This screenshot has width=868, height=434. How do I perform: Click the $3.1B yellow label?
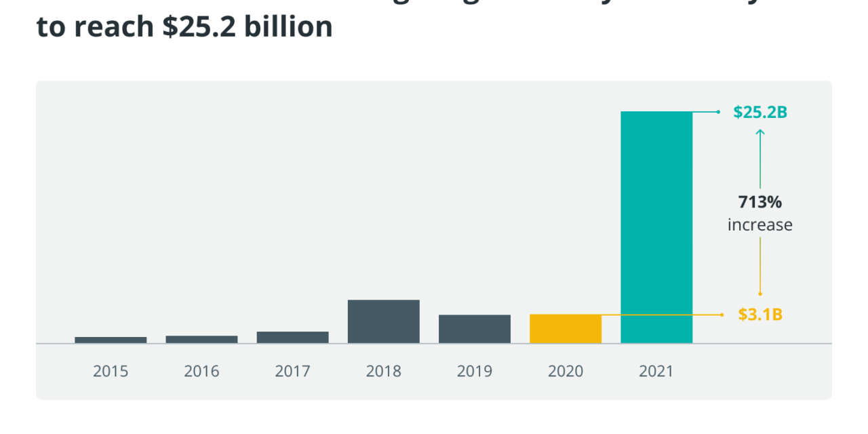tap(759, 315)
